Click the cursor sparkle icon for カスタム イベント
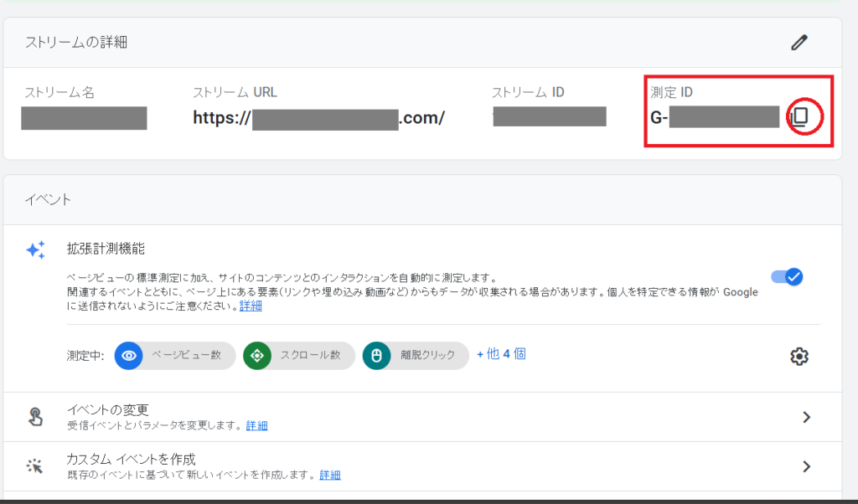This screenshot has height=504, width=858. tap(35, 466)
